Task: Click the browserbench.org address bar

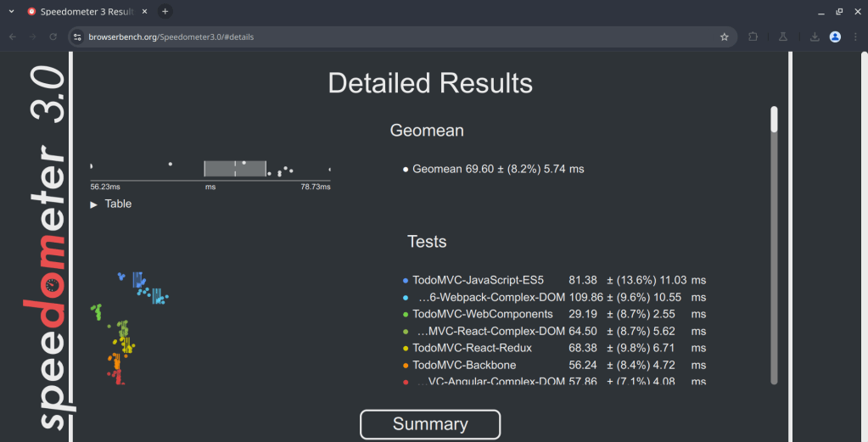Action: 382,37
